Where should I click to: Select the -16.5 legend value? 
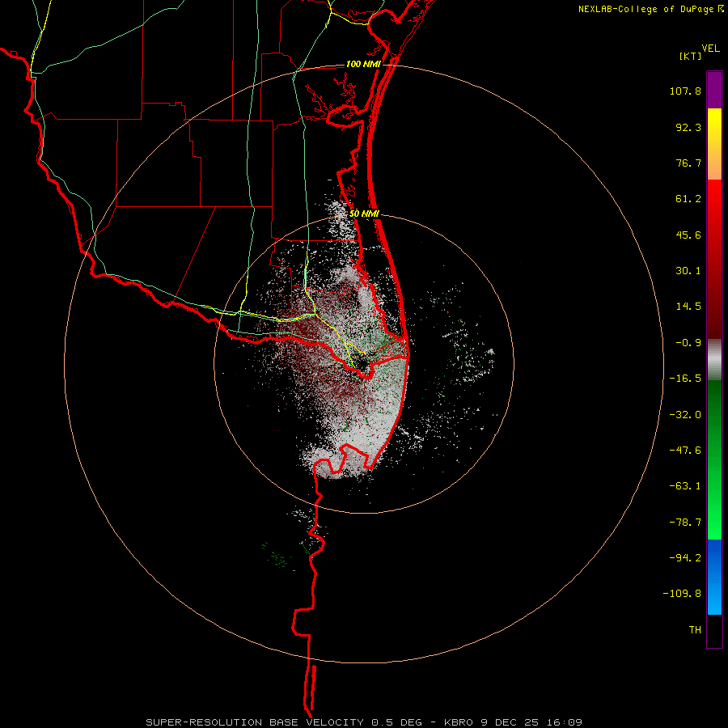(x=685, y=379)
